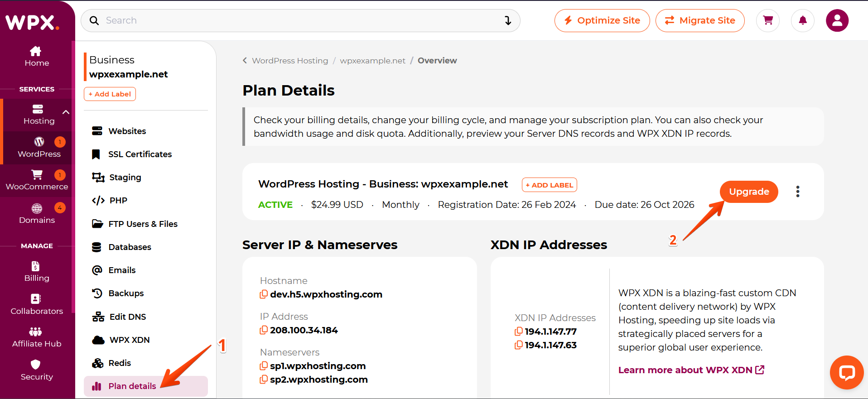
Task: Click the Upgrade button
Action: click(x=749, y=192)
